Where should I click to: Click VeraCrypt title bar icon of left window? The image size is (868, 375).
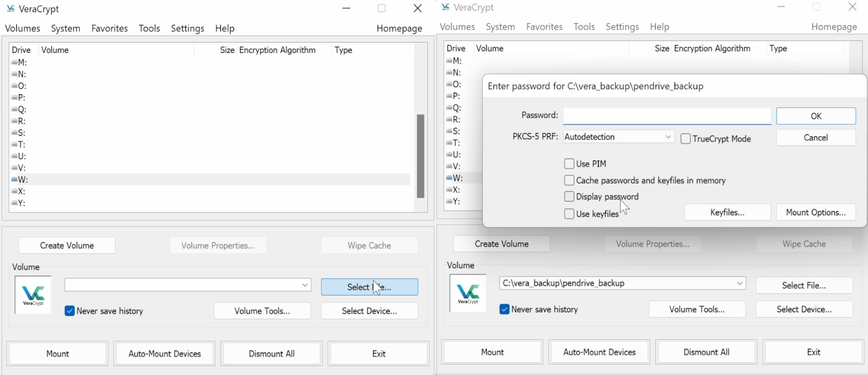tap(11, 9)
